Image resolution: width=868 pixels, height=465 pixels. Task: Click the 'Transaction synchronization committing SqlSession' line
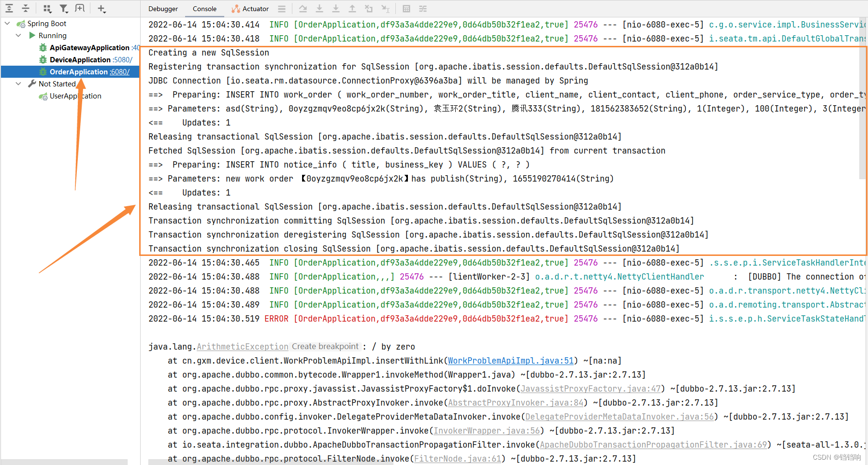pyautogui.click(x=421, y=221)
